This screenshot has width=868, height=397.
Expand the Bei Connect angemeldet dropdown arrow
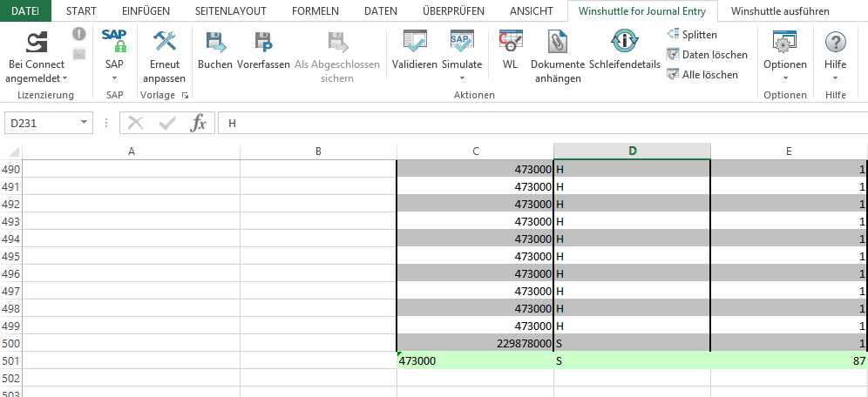64,78
